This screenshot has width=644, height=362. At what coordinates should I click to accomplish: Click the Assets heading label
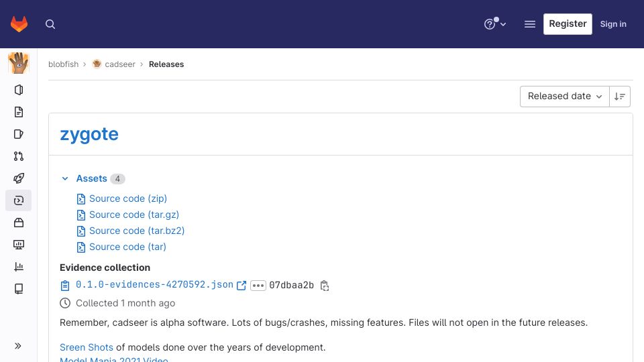[92, 178]
